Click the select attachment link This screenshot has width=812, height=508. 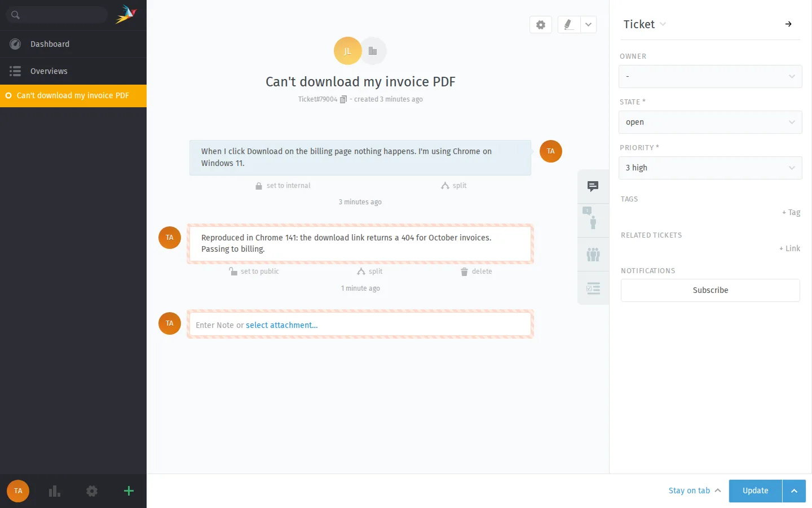(282, 325)
